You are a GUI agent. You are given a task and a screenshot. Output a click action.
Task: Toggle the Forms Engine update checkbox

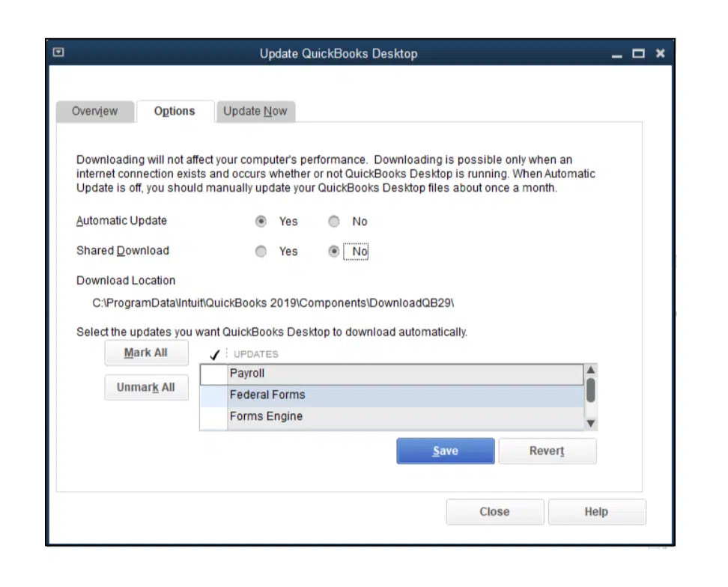coord(214,417)
